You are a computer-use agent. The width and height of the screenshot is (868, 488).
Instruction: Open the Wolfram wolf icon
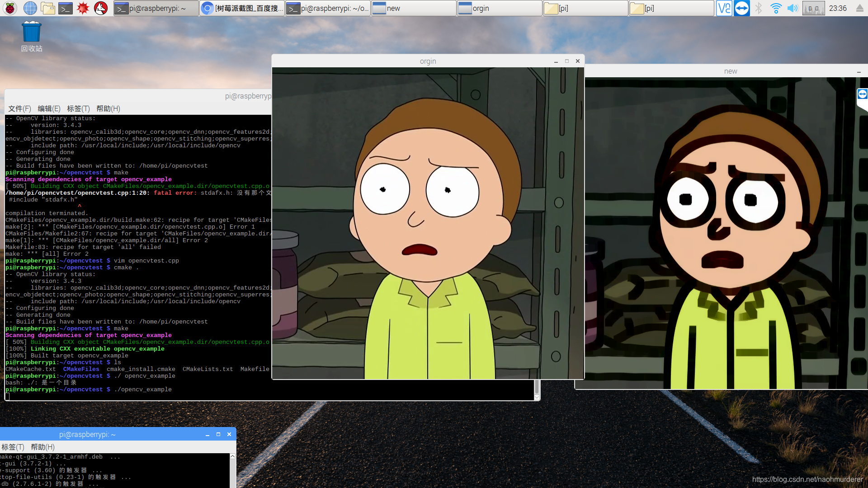point(100,8)
